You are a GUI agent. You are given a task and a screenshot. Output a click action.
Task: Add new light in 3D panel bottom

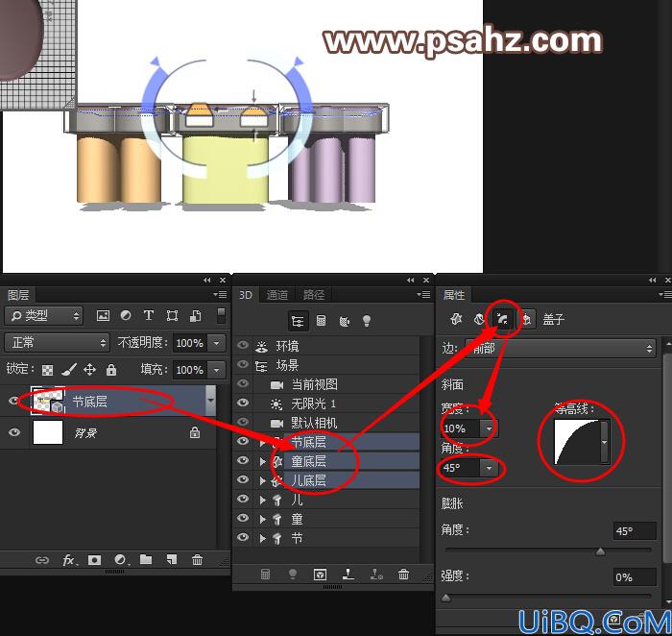(293, 574)
